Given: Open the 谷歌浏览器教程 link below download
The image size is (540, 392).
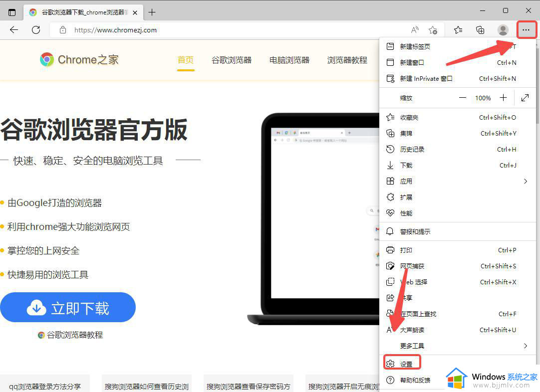Looking at the screenshot, I should click(70, 335).
